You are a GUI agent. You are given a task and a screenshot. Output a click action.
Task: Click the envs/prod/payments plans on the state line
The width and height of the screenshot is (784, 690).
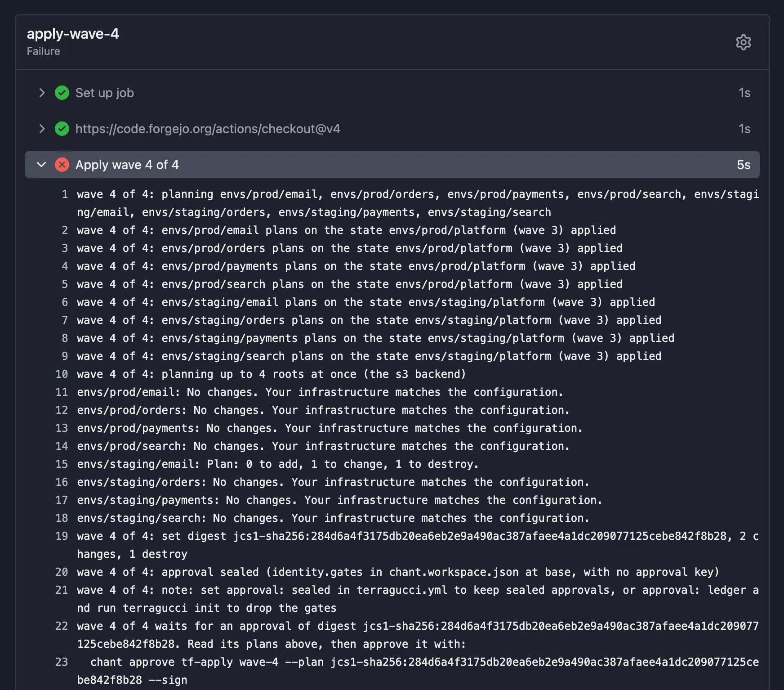tap(356, 266)
